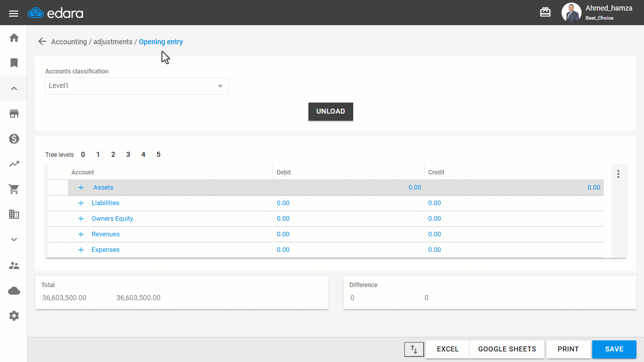Screen dimensions: 644x362
Task: Expand the Assets account row
Action: [81, 188]
